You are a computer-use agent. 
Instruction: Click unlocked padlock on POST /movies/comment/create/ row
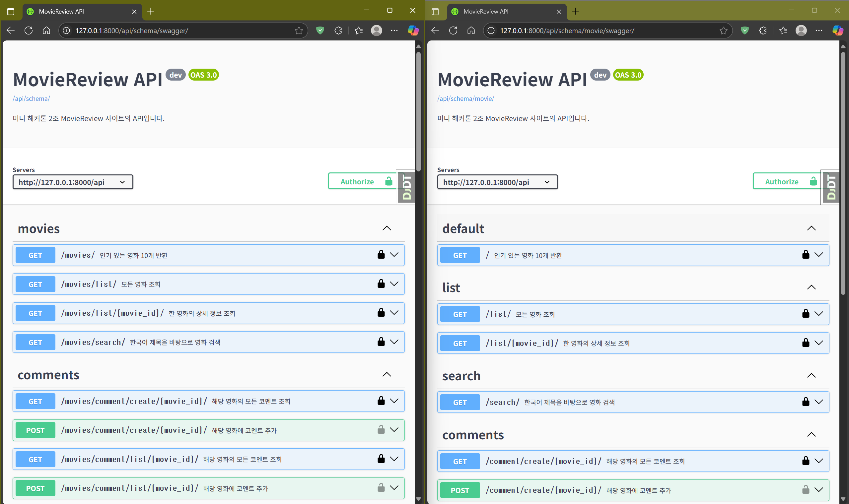click(x=381, y=430)
